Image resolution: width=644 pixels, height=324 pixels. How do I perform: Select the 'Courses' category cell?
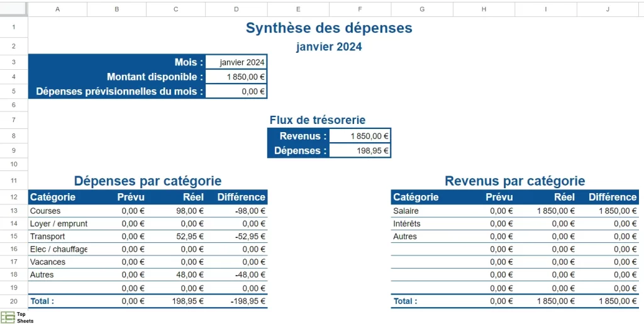tap(57, 211)
